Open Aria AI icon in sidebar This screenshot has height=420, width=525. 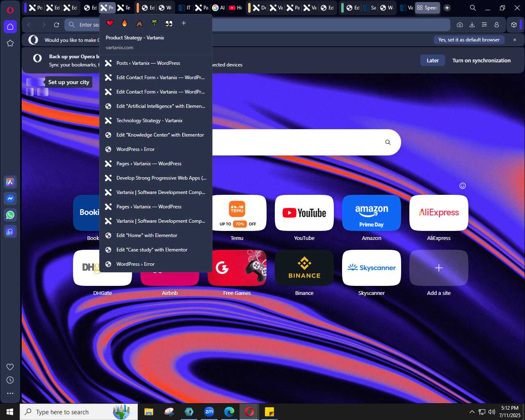(x=10, y=182)
